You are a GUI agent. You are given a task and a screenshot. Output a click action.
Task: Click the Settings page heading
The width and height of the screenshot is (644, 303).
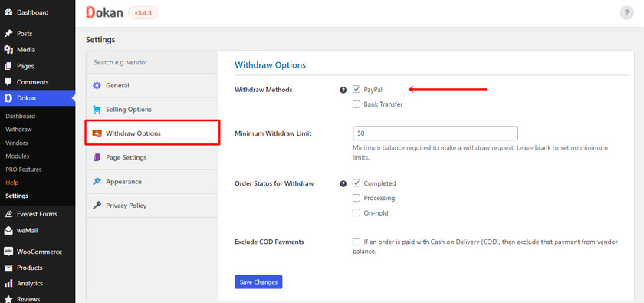[x=100, y=40]
